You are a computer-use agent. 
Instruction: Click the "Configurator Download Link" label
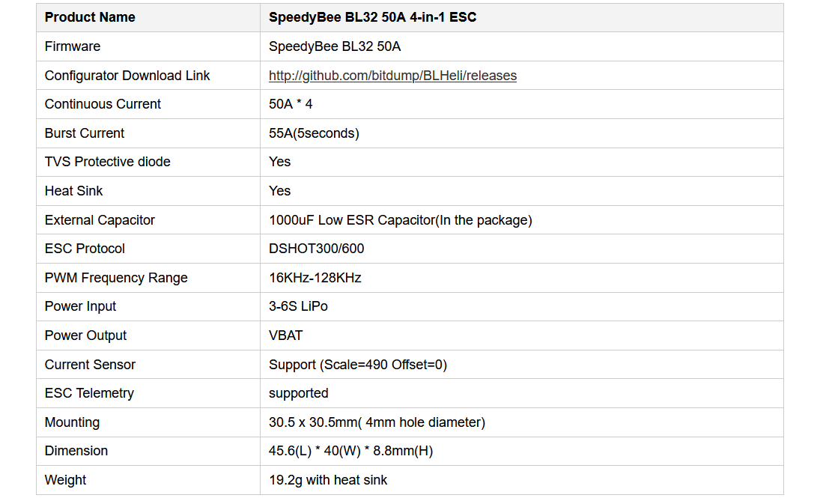(127, 76)
